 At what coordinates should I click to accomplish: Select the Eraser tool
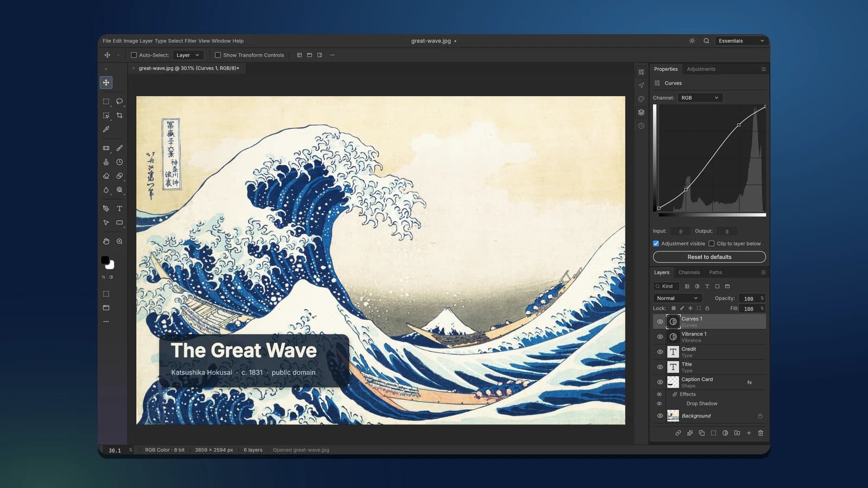(106, 176)
